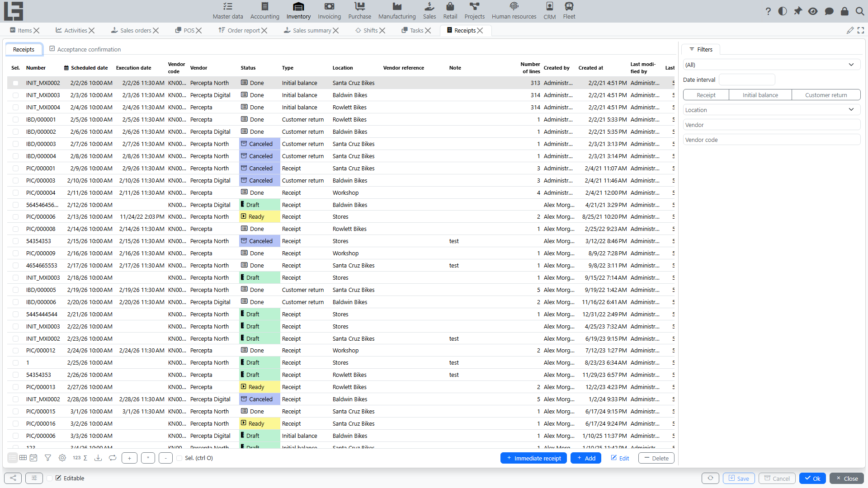Click the Ok button
Viewport: 868px width, 488px height.
[x=812, y=478]
